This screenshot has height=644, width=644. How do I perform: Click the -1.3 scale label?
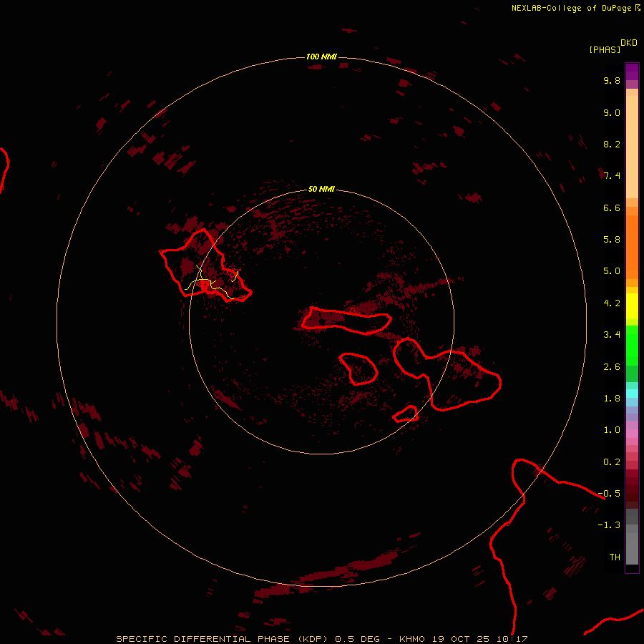(610, 525)
